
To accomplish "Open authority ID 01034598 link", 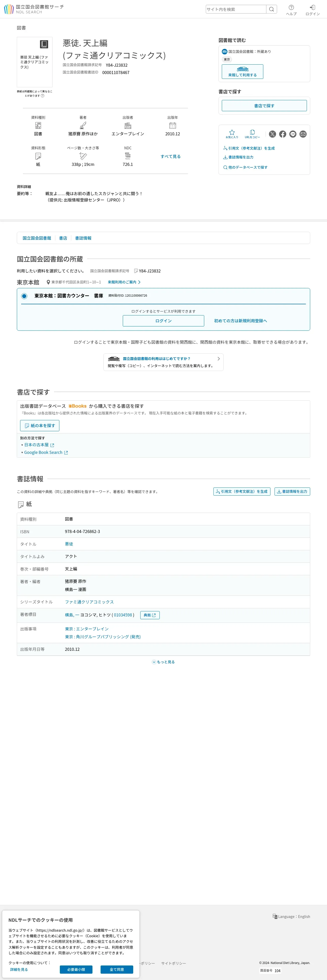I will pos(123,615).
